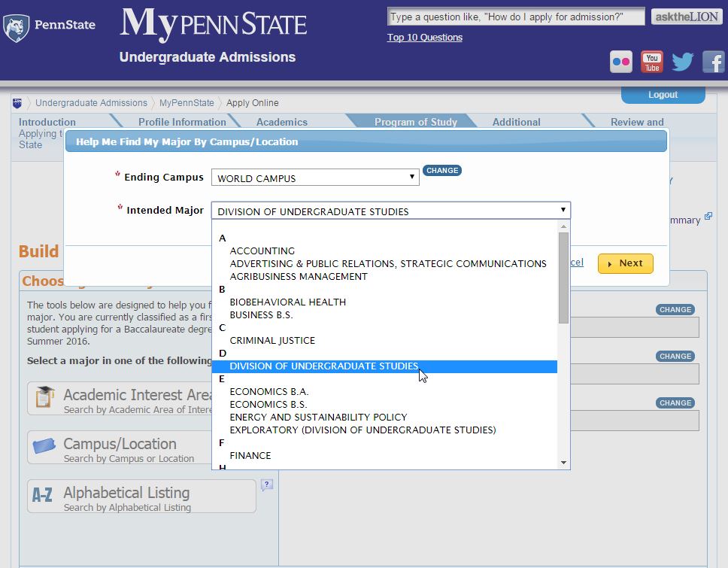Click the Campus/Location map icon
This screenshot has height=568, width=728.
coord(44,446)
